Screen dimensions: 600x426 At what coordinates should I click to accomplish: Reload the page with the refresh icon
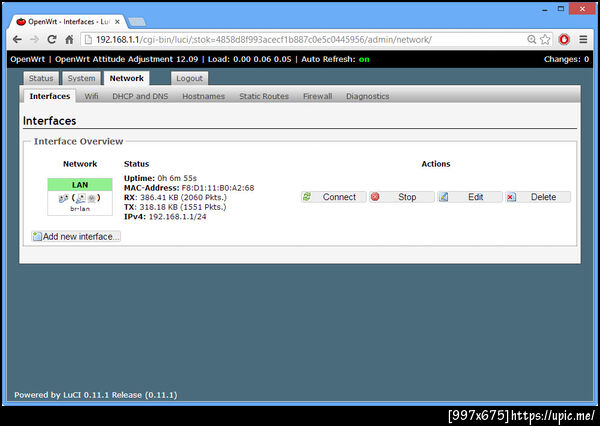pyautogui.click(x=52, y=39)
